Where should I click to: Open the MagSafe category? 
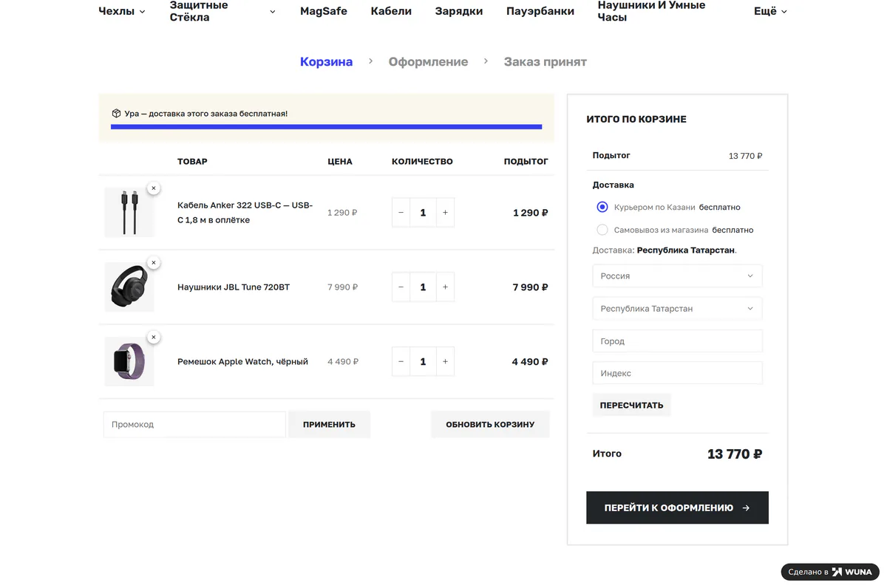coord(324,11)
